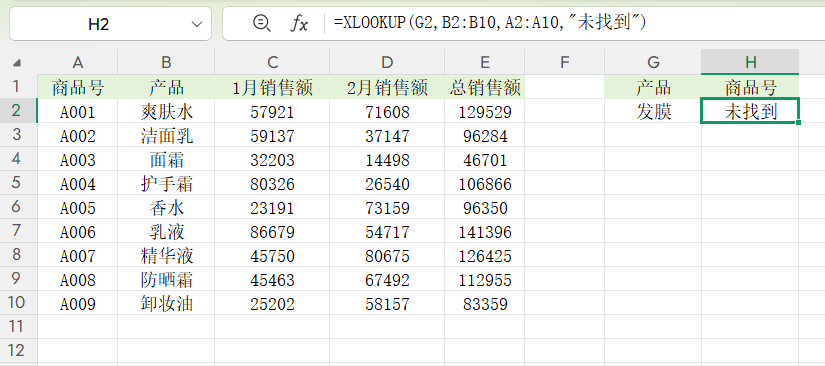Select the 乳液 product cell
The image size is (825, 366).
pos(166,231)
